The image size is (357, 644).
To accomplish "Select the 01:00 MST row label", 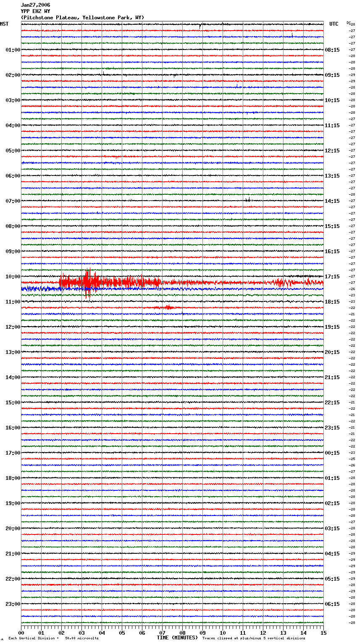I will [x=13, y=50].
